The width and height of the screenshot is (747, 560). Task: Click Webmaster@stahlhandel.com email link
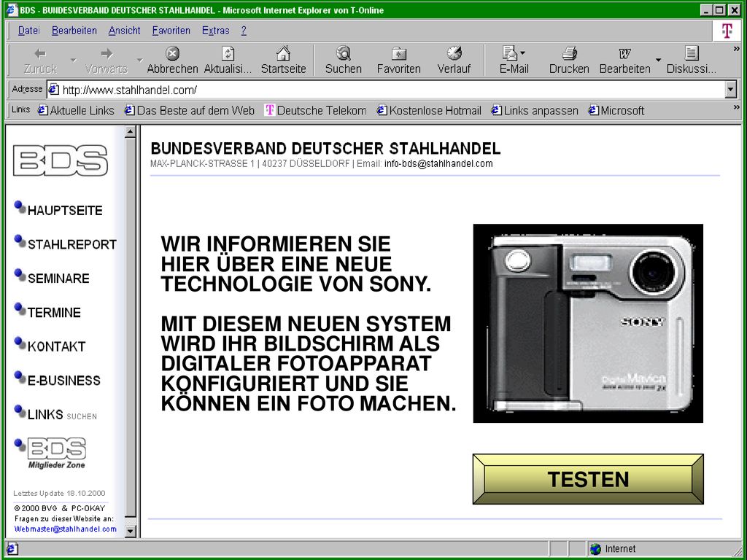pos(65,529)
